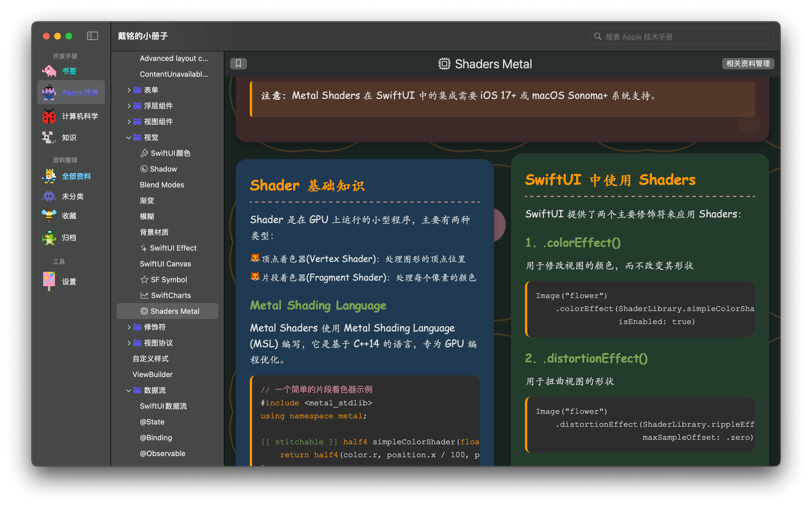Click the 修饰符 folder icon
The height and width of the screenshot is (508, 812).
point(137,327)
